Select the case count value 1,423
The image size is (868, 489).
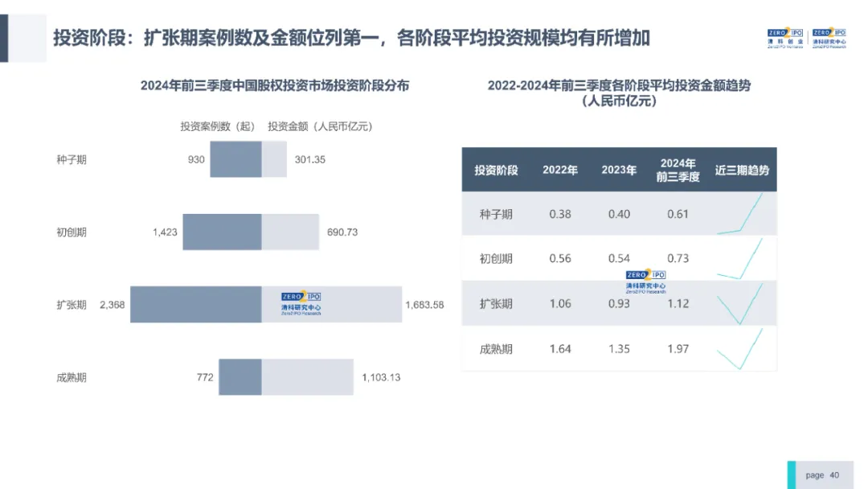coord(165,232)
